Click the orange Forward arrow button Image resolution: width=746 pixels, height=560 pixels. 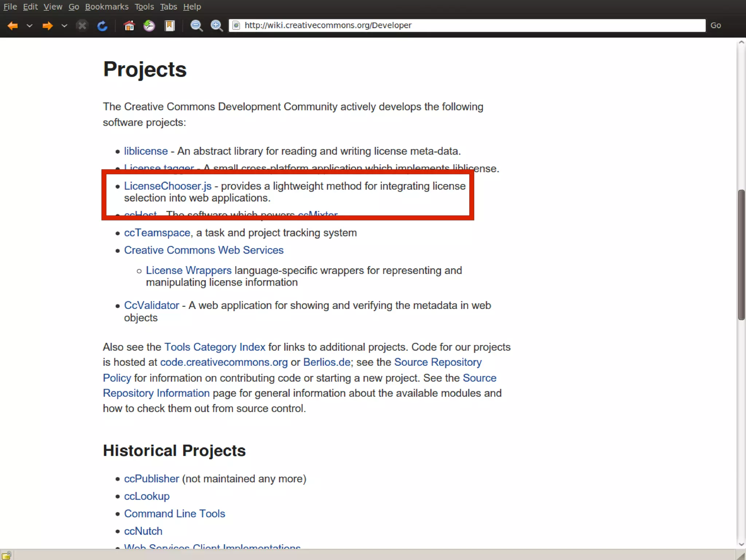47,26
